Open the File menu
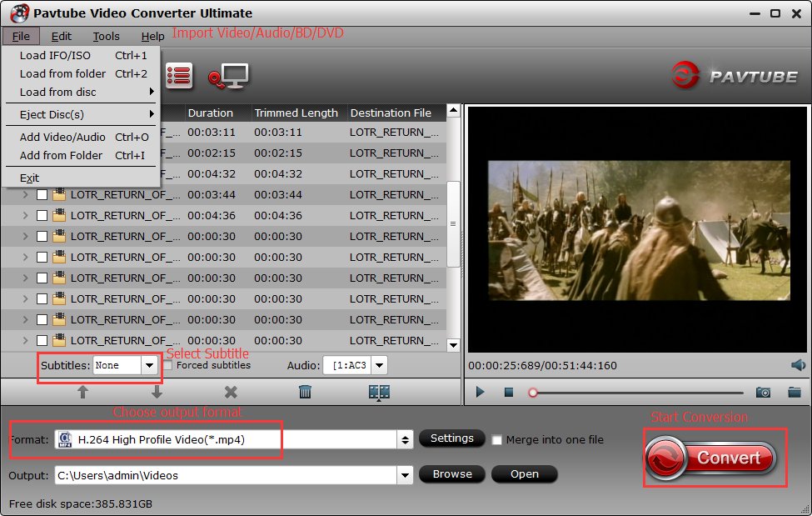The image size is (812, 516). (x=21, y=37)
